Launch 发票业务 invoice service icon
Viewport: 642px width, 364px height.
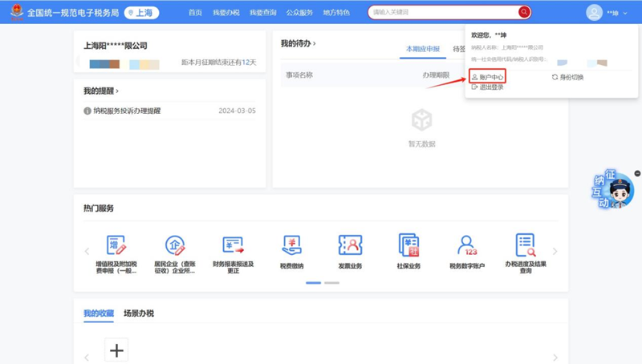(350, 245)
